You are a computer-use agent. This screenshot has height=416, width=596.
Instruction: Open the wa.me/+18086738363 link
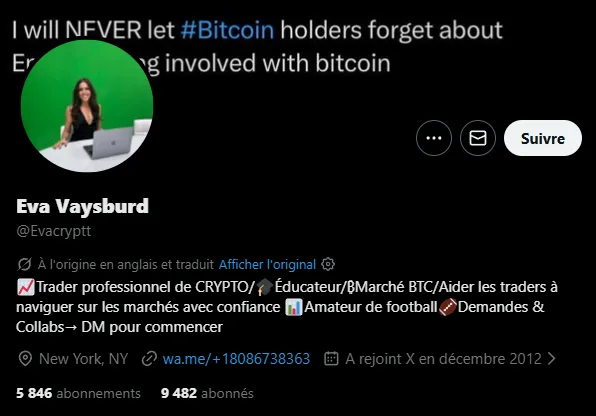point(236,359)
